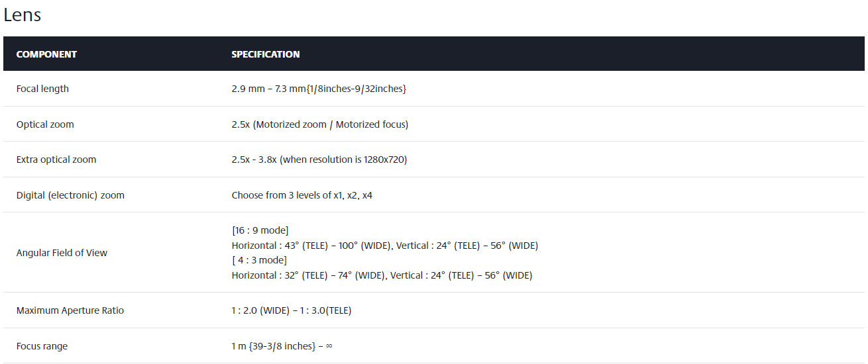Screen dimensions: 868x364
Task: Click the 1 m {39-3/8 inches} – ∞ value
Action: (282, 346)
